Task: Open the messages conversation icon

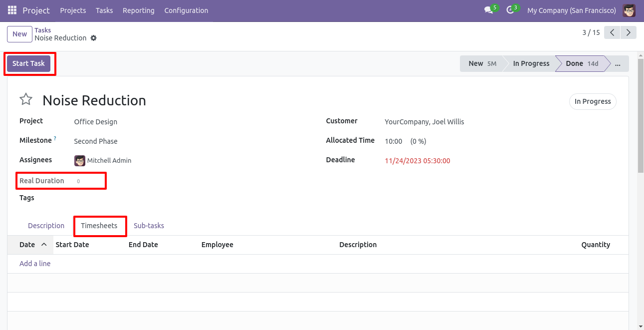Action: click(488, 10)
